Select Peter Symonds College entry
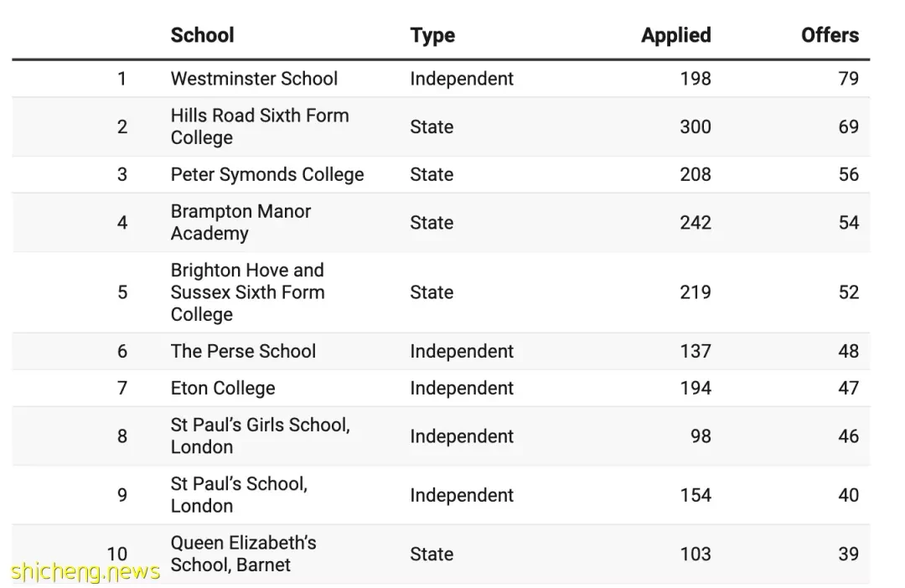Viewport: 905px width, 588px height. point(267,175)
